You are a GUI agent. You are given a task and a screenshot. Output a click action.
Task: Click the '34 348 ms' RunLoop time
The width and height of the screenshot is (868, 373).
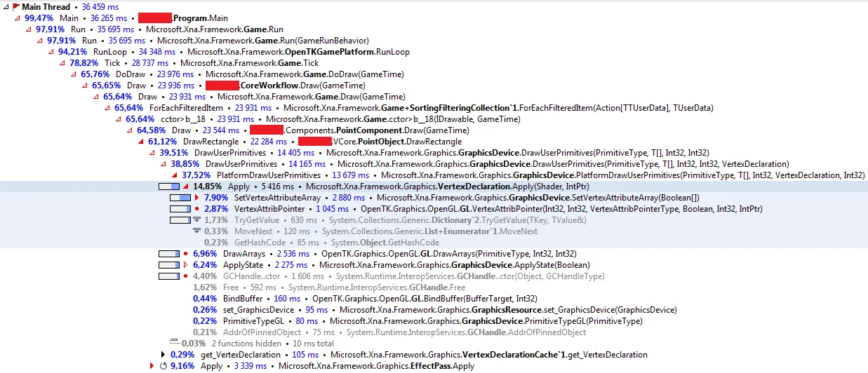coord(156,52)
